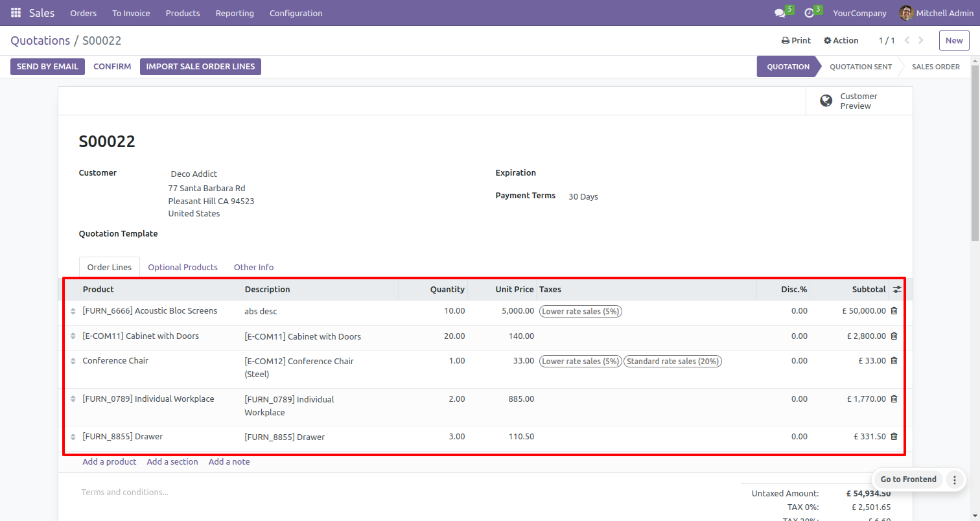Viewport: 980px width, 521px height.
Task: Open the Action dropdown
Action: (x=841, y=40)
